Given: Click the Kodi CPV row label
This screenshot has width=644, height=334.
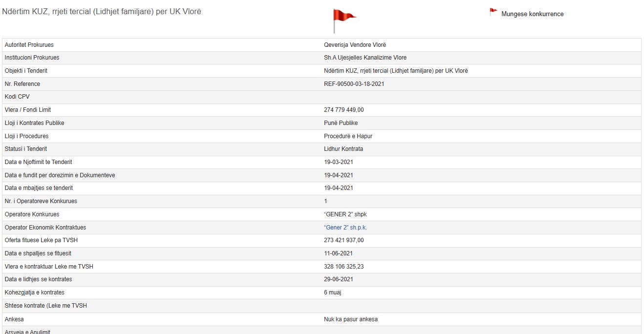Looking at the screenshot, I should pos(17,97).
